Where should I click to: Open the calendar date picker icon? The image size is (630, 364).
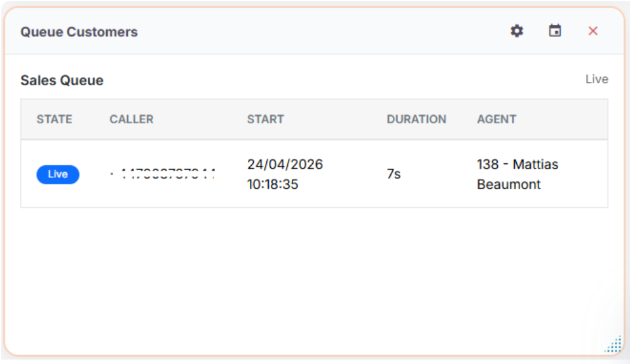(555, 31)
